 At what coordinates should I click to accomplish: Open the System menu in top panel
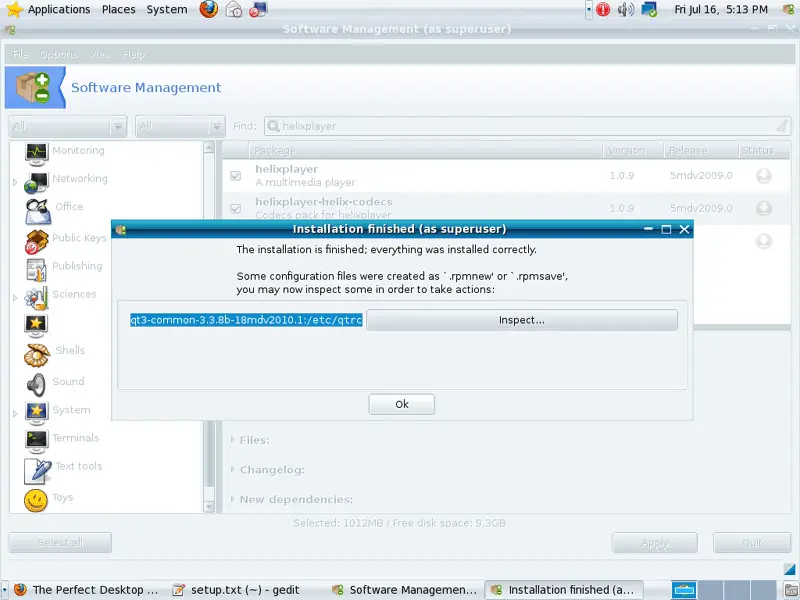click(x=167, y=9)
